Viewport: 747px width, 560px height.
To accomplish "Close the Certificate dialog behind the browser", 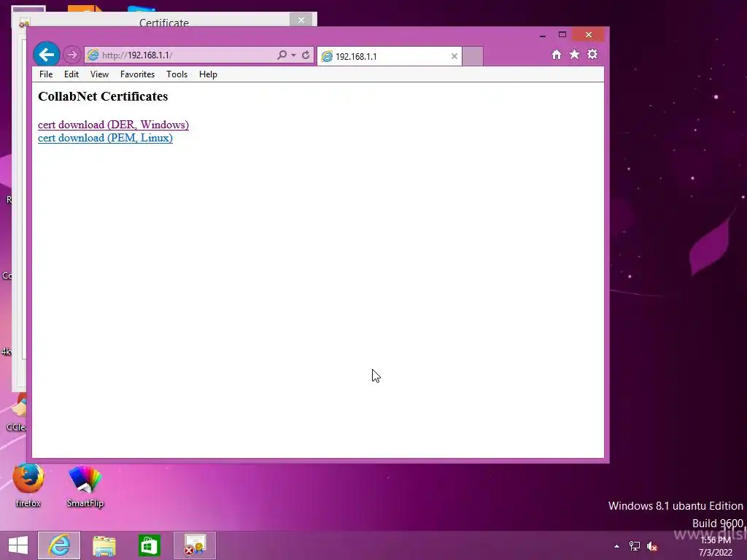I will [301, 20].
